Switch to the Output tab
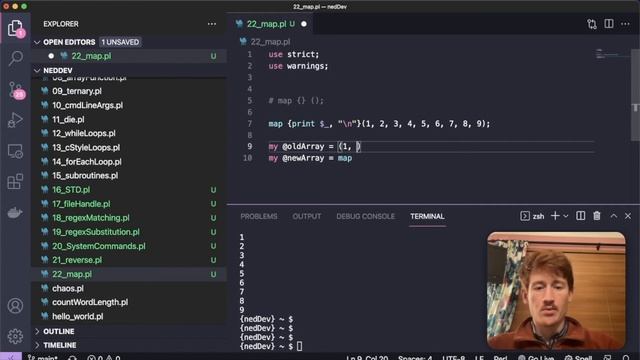 (307, 216)
